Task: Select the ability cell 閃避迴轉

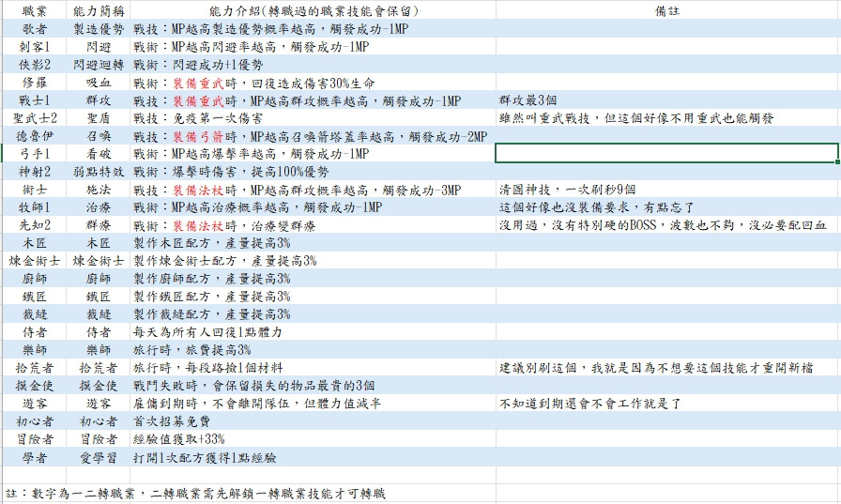Action: pos(99,65)
